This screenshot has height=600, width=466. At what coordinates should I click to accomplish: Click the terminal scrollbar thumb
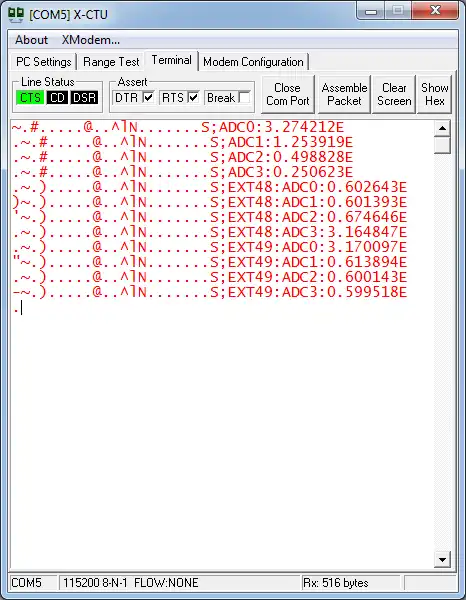442,145
